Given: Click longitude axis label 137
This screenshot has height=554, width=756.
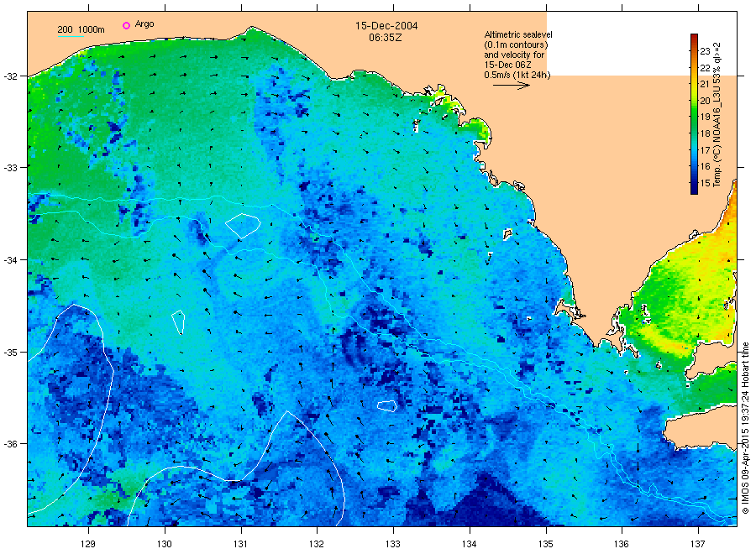Looking at the screenshot, I should point(698,545).
